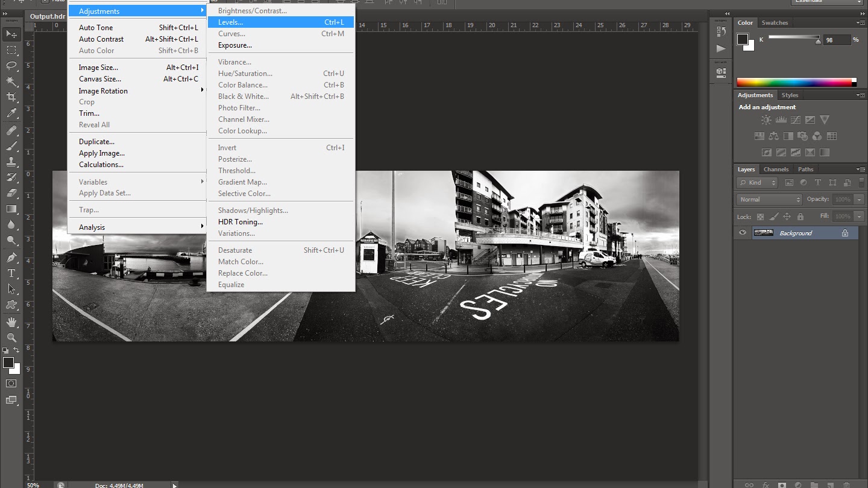The height and width of the screenshot is (488, 868).
Task: Select the Lasso tool
Action: pyautogui.click(x=11, y=66)
